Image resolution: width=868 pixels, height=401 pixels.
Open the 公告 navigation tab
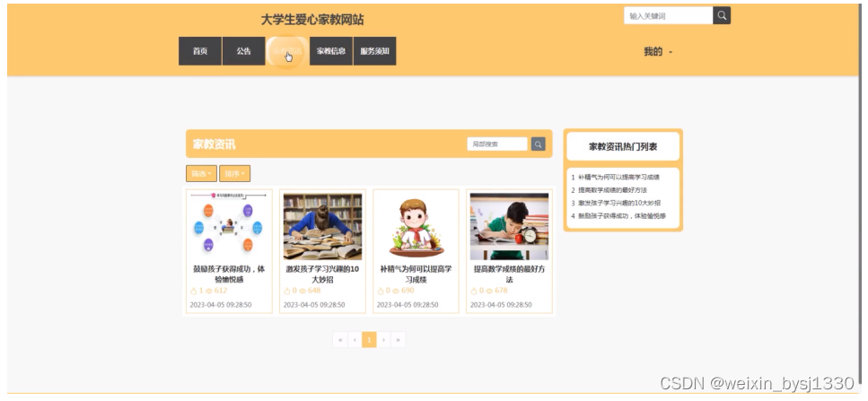[x=243, y=51]
